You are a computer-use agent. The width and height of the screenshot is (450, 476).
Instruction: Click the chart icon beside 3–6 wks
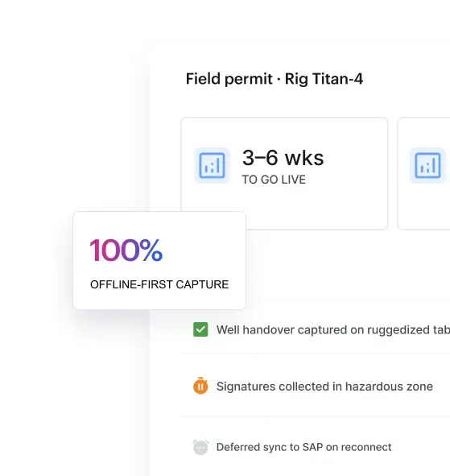[212, 165]
